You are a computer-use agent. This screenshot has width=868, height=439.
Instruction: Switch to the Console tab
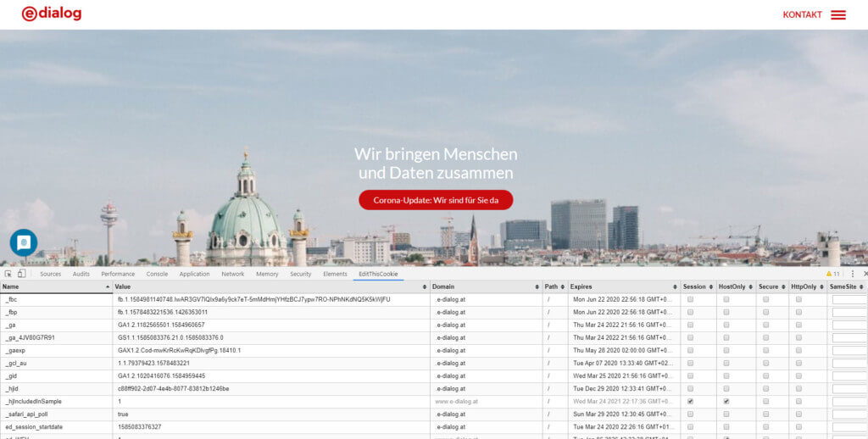(x=157, y=274)
